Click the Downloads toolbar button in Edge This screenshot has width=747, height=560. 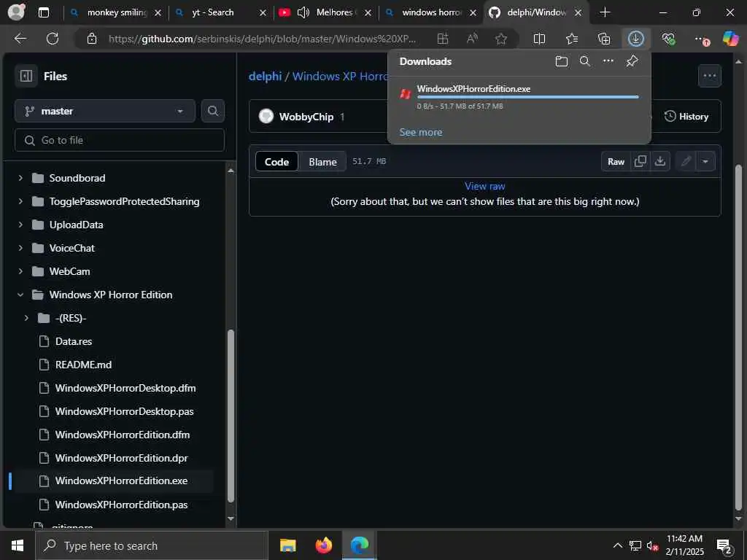coord(636,39)
